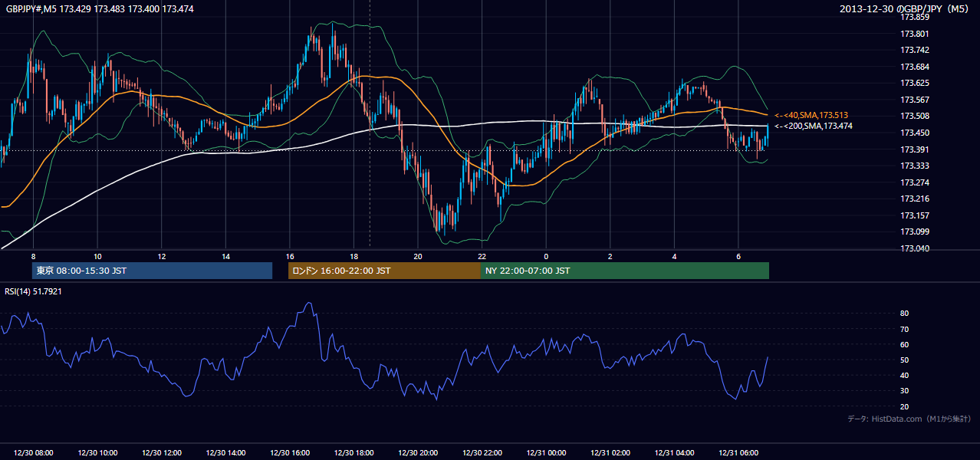Click price level 173.859 on the axis
The width and height of the screenshot is (980, 460).
point(916,17)
